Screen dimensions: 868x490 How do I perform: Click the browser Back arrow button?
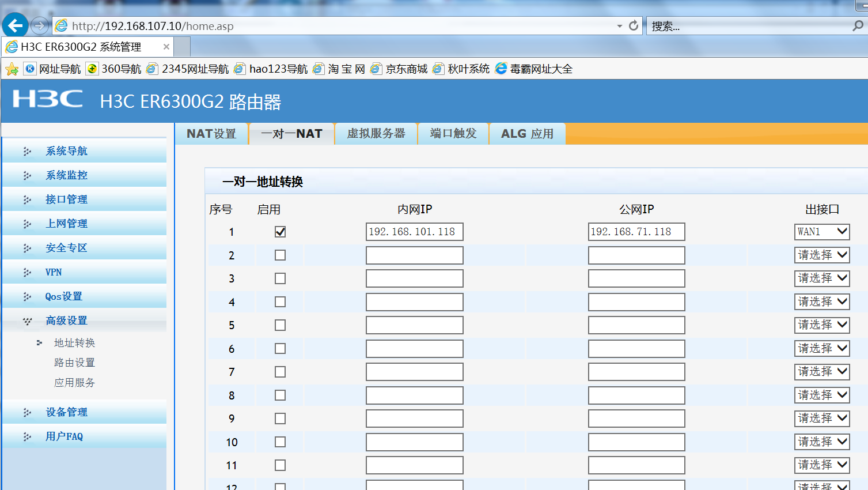coord(15,25)
